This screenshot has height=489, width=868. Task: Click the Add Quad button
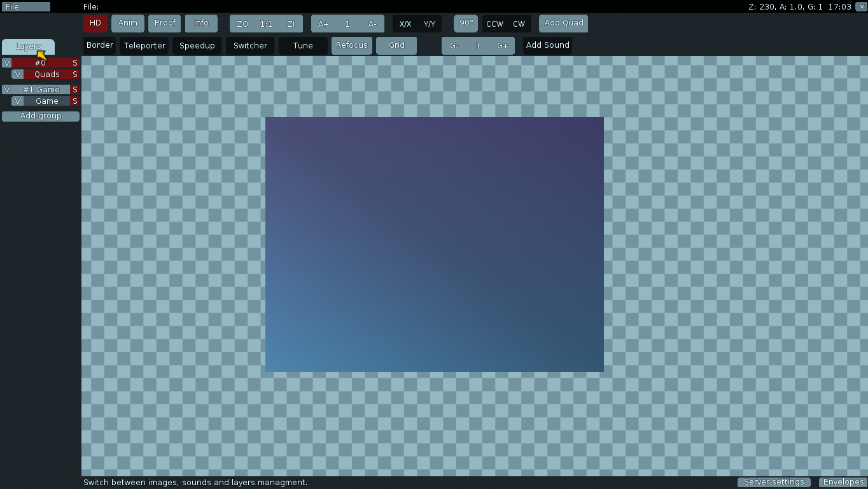[x=564, y=24]
